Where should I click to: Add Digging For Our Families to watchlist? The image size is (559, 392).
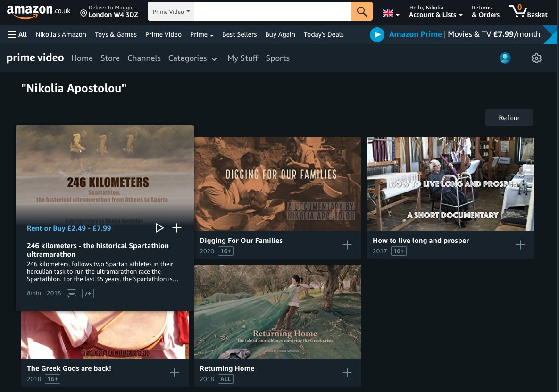[347, 245]
